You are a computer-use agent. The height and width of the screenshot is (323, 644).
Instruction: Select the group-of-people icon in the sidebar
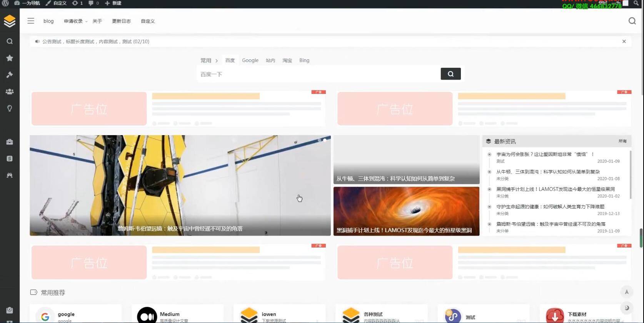coord(10,92)
